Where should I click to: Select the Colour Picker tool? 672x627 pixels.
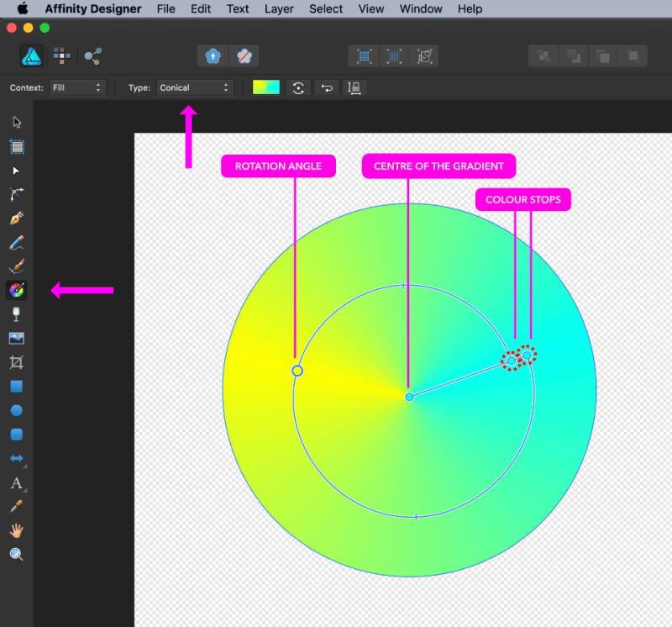[x=17, y=504]
